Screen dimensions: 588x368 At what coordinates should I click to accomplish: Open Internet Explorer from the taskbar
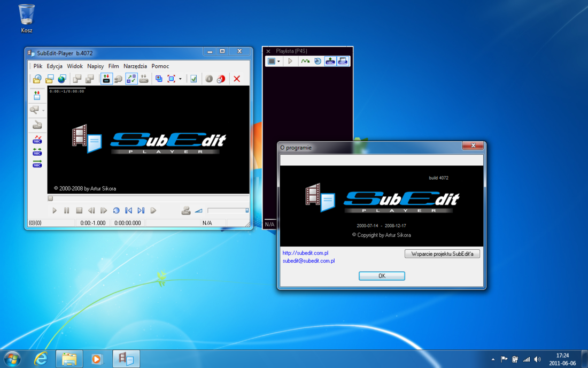(x=41, y=359)
